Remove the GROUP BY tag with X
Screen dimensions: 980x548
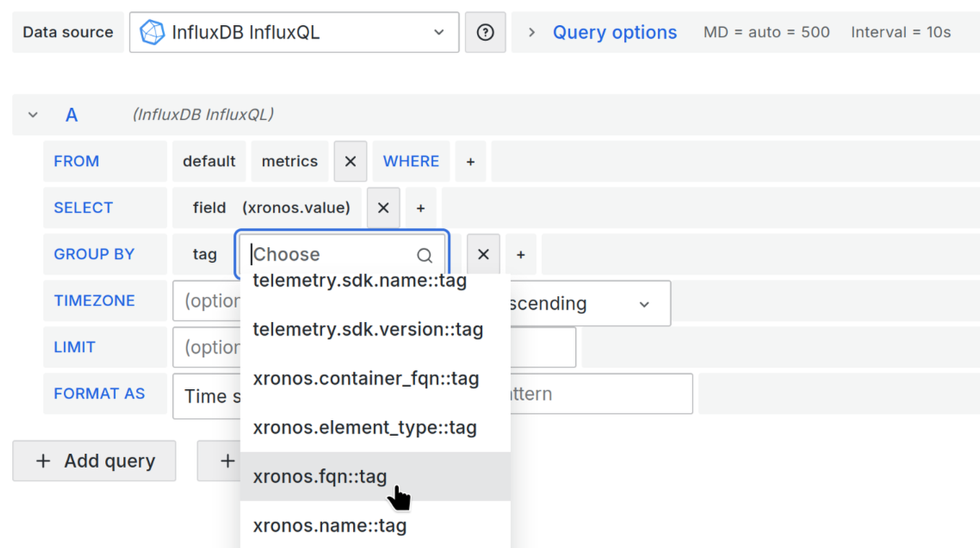pos(484,254)
